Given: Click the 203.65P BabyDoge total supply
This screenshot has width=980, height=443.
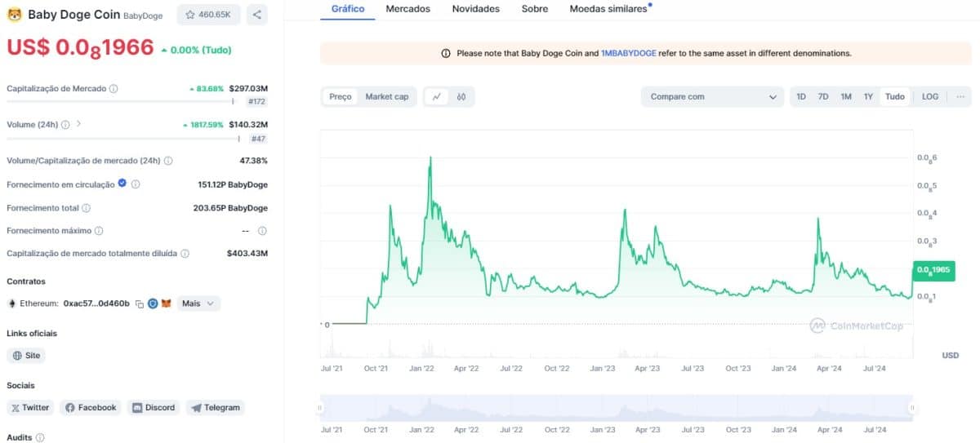Looking at the screenshot, I should [x=230, y=208].
